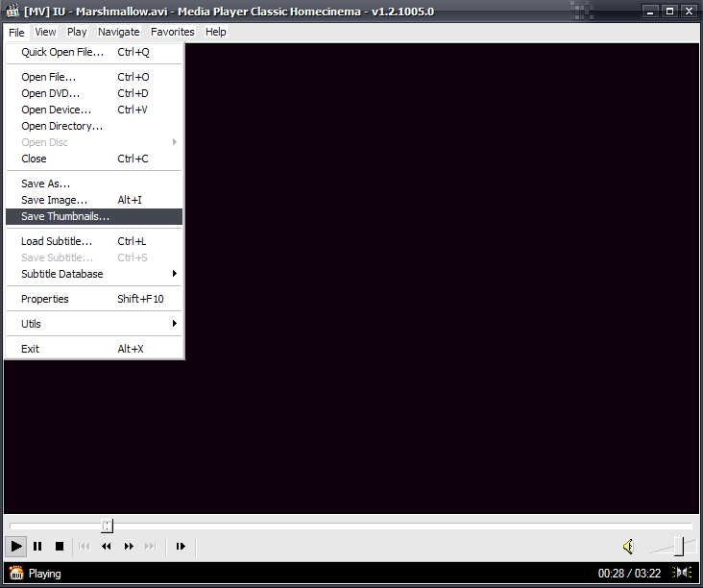Decrease playback speed with rewind icon
This screenshot has height=588, width=703.
pos(107,547)
